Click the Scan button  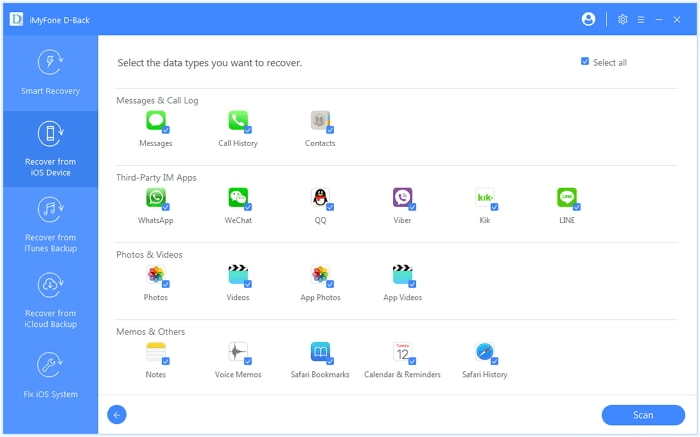[643, 415]
